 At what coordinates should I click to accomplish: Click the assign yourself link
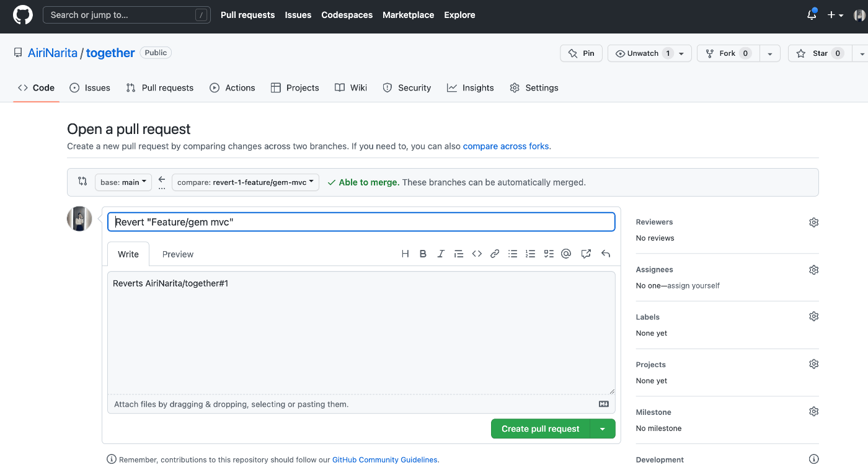pyautogui.click(x=694, y=286)
